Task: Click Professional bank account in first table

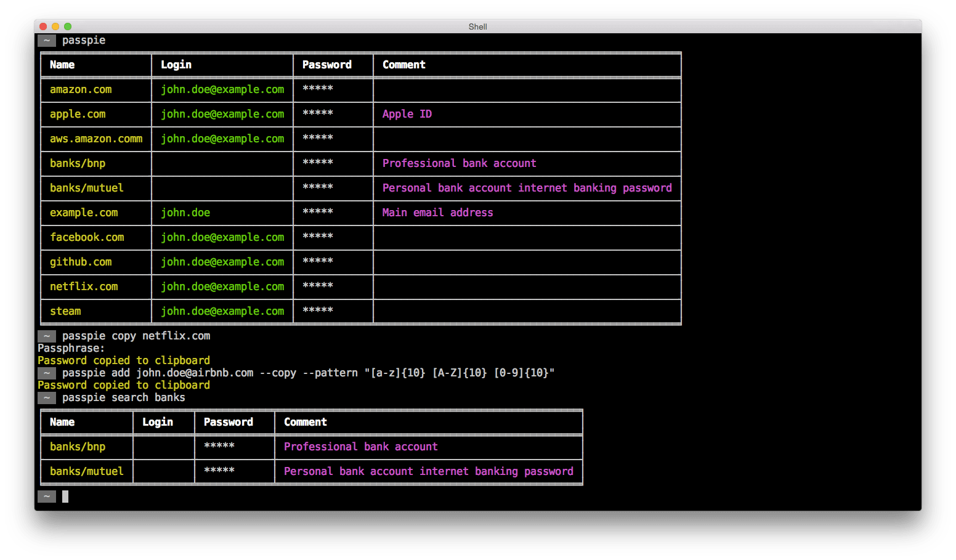Action: point(460,163)
